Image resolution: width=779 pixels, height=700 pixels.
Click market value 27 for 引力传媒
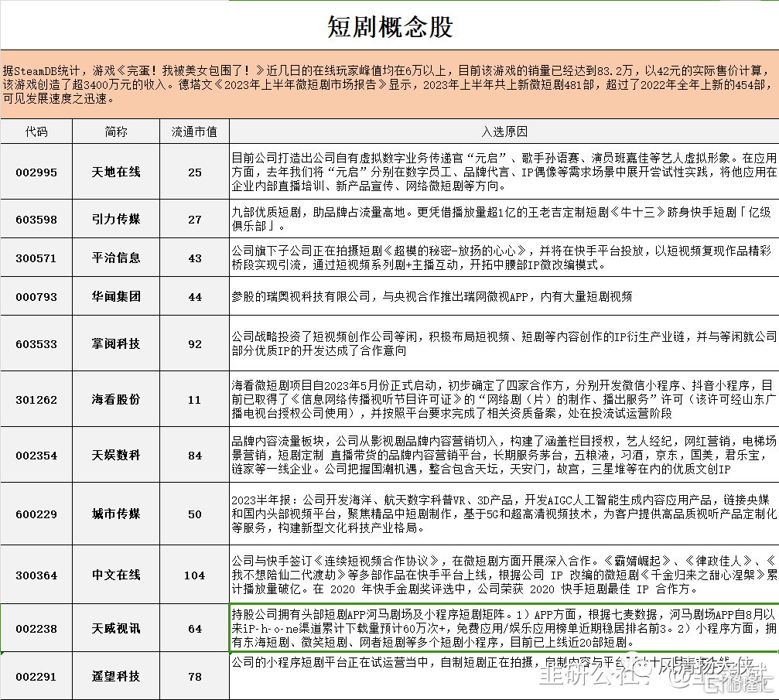(x=195, y=219)
